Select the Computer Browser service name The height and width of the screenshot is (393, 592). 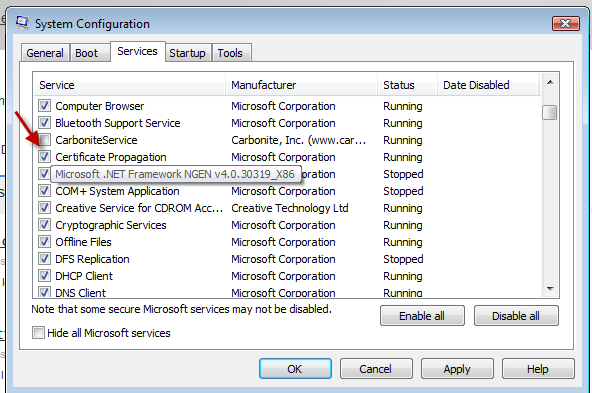pyautogui.click(x=100, y=106)
